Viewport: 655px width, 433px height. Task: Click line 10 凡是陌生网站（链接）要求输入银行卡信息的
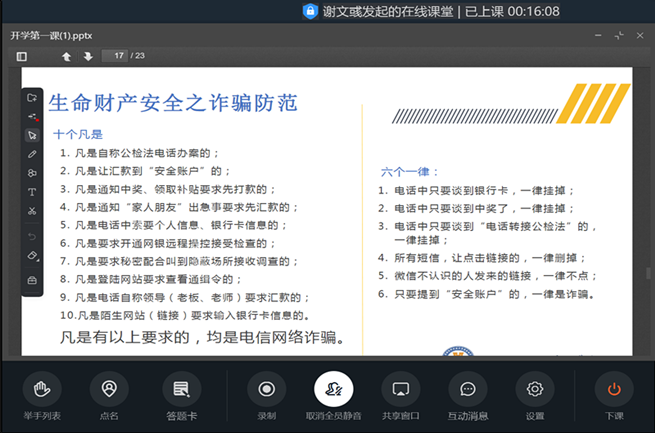[x=185, y=316]
